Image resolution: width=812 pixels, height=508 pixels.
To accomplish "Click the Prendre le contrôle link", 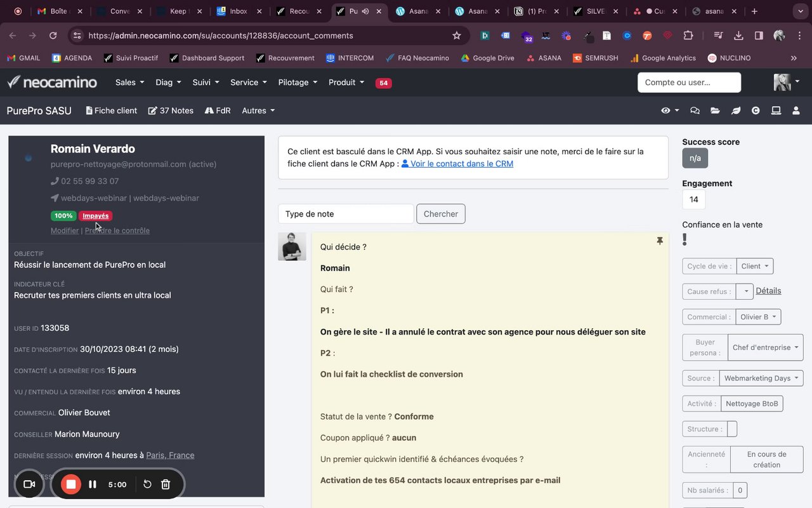I will tap(117, 231).
